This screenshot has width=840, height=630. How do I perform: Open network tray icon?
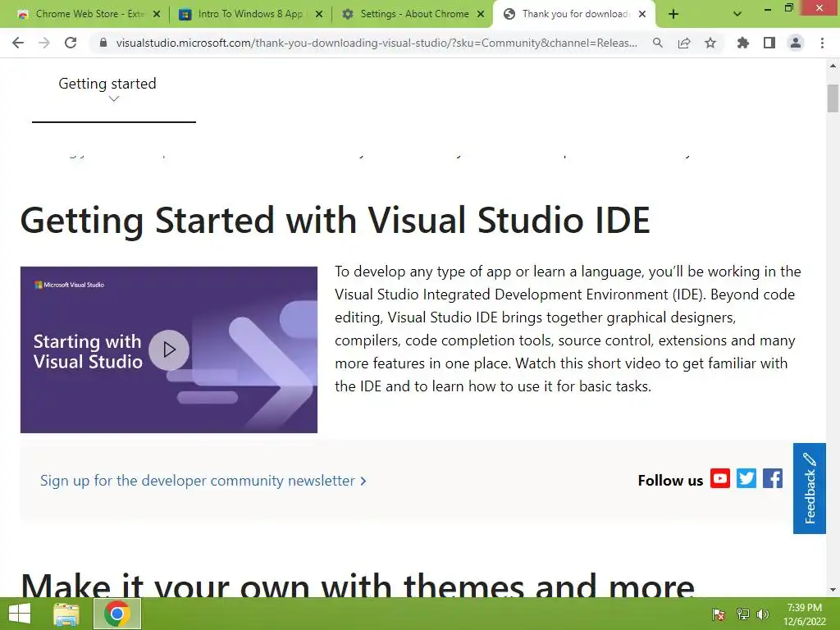[742, 614]
